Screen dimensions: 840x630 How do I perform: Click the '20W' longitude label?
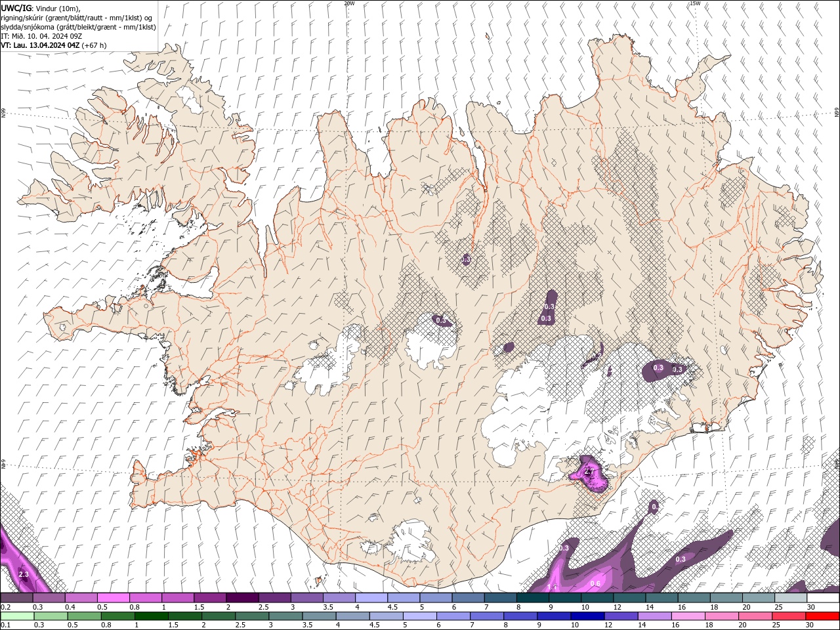[349, 3]
